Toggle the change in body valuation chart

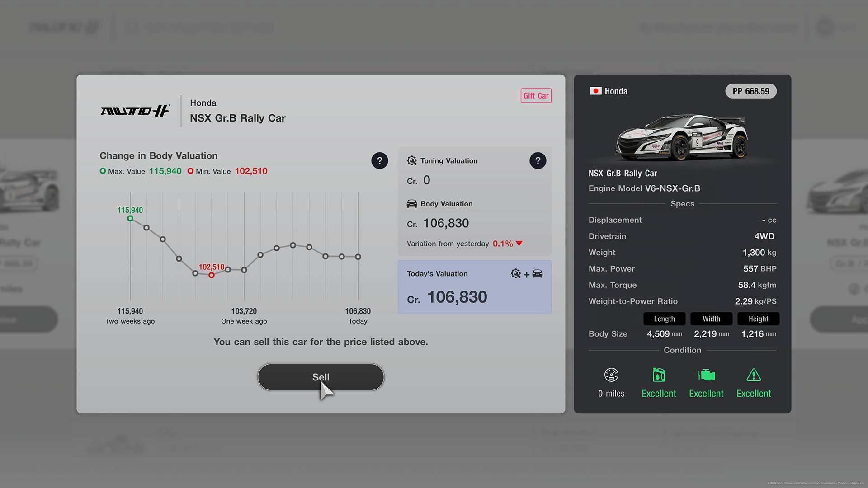(x=379, y=160)
